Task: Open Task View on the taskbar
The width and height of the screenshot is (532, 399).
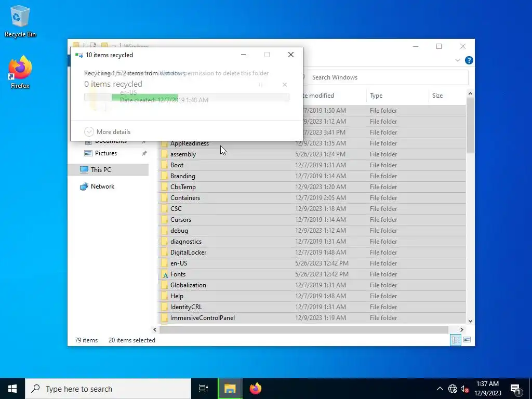Action: pyautogui.click(x=204, y=389)
